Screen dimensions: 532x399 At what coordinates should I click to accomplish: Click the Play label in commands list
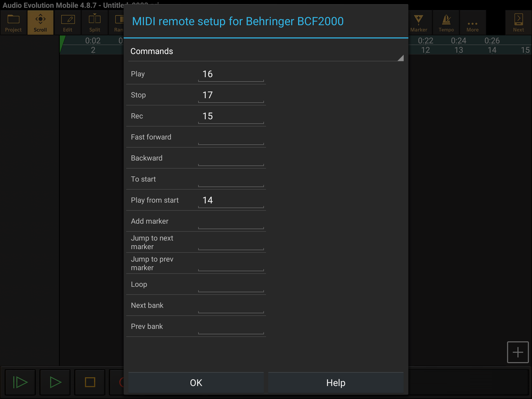click(x=138, y=74)
